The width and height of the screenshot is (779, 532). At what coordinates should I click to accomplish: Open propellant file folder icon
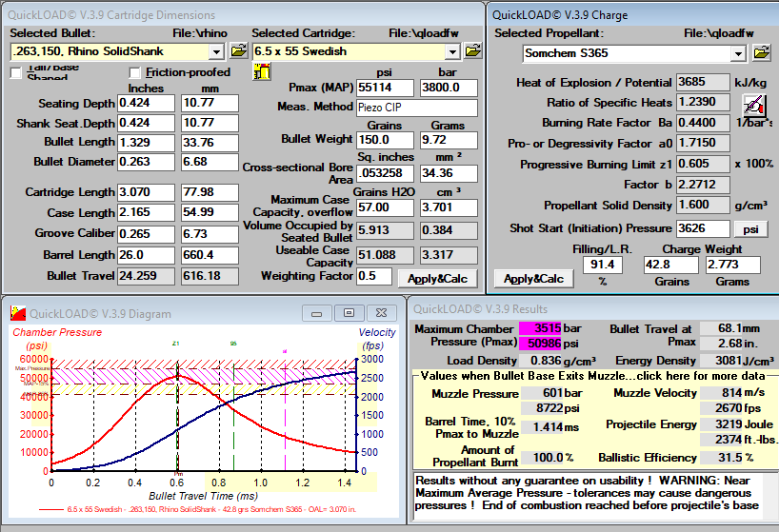(x=761, y=53)
